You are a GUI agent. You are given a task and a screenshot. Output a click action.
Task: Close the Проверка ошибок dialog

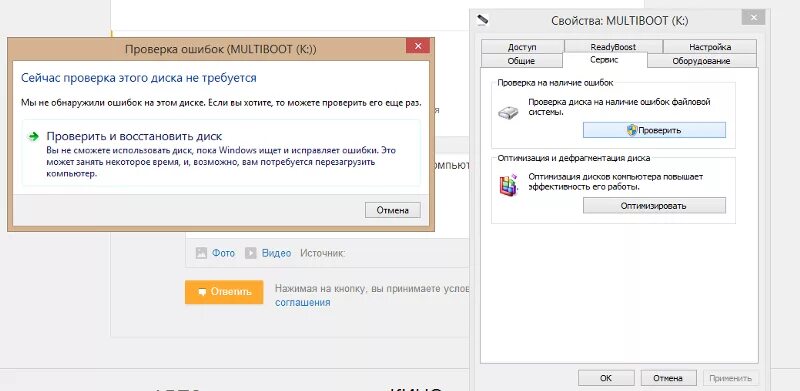(x=418, y=46)
